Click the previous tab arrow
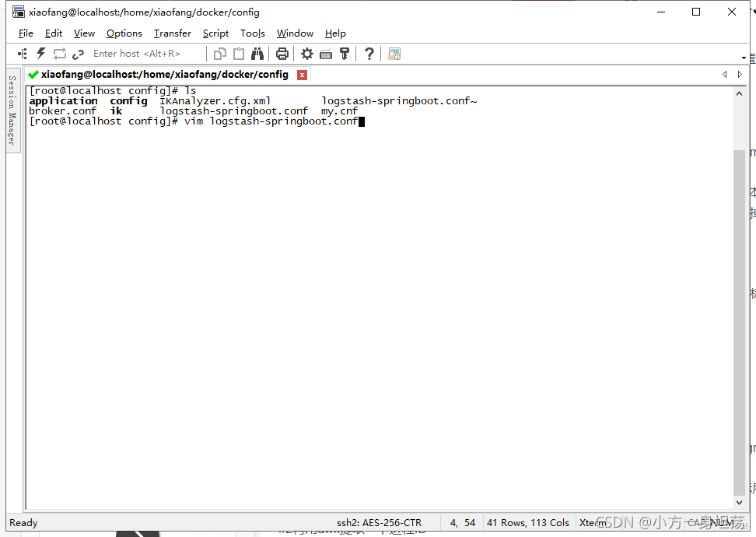This screenshot has height=537, width=756. pos(725,74)
